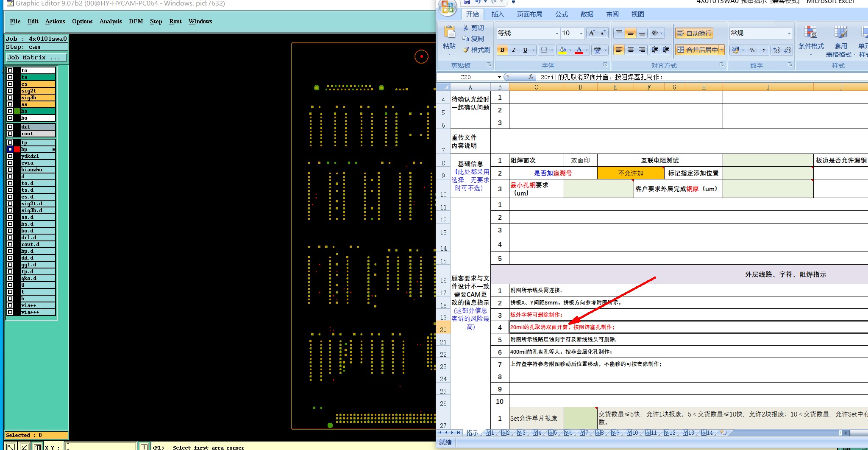Click the Office button orb
This screenshot has width=868, height=450.
(448, 8)
